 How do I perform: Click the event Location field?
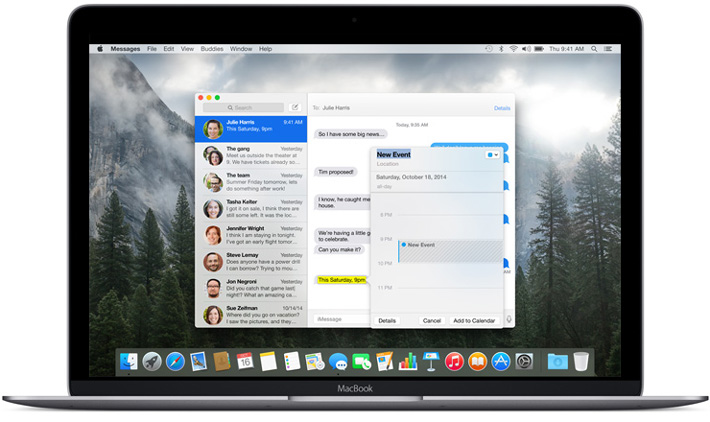coord(388,164)
